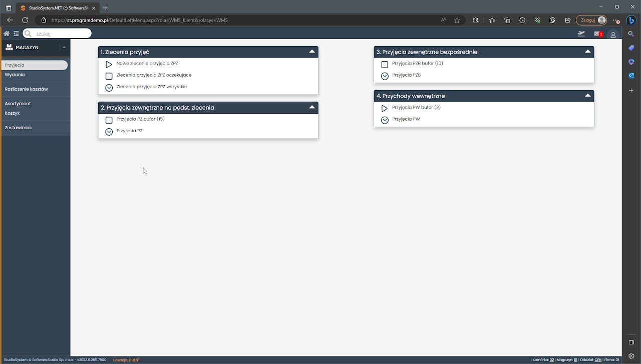This screenshot has height=364, width=641.
Task: Click the square icon beside Przyjęcia PZ bufor
Action: 109,120
